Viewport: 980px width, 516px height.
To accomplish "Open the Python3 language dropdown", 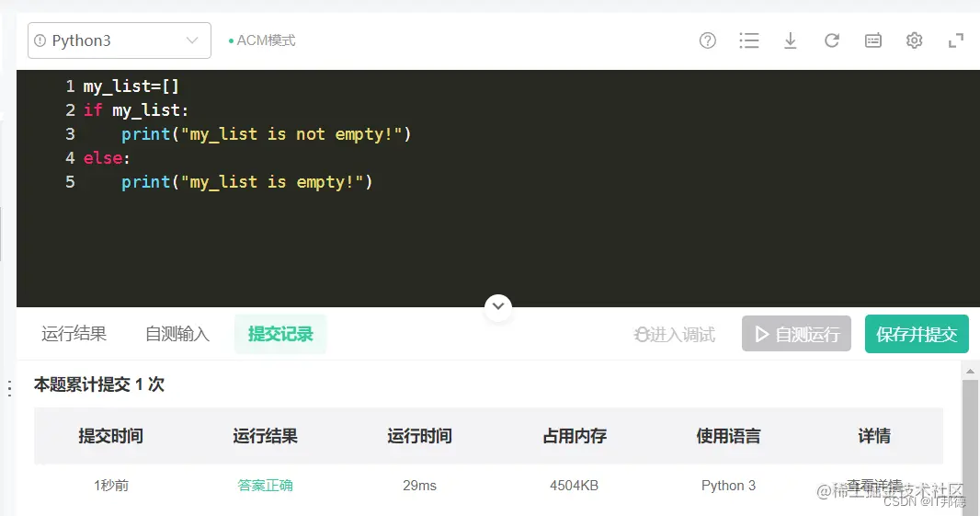I will coord(120,40).
